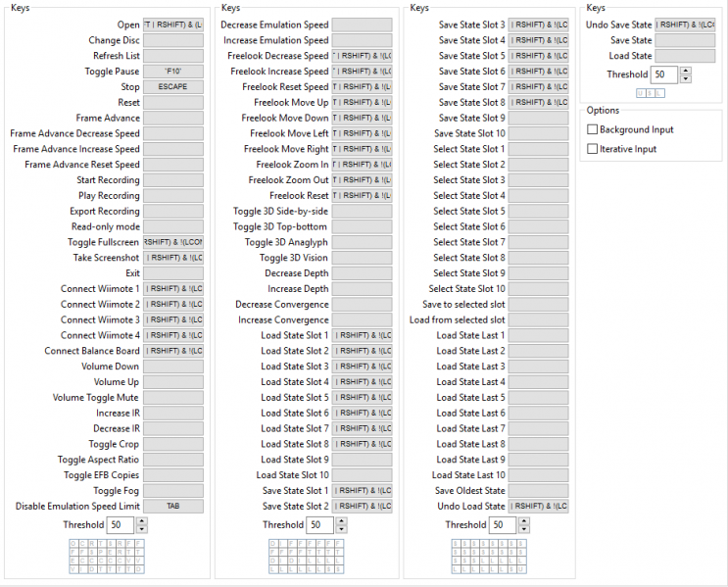Screen dimensions: 728x587
Task: Assign a key to Increase IR
Action: click(x=173, y=413)
